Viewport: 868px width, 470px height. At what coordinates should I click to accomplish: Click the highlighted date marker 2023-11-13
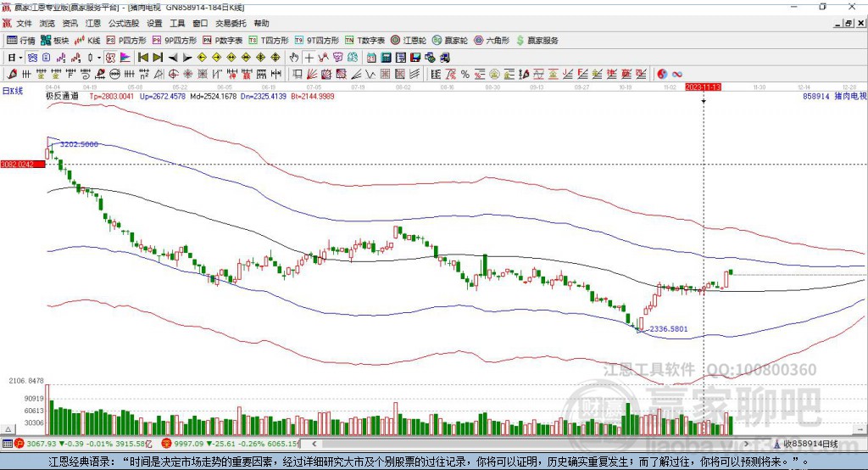703,87
